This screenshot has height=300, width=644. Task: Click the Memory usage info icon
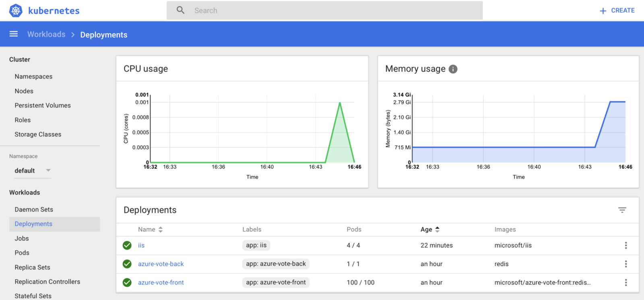click(x=453, y=69)
